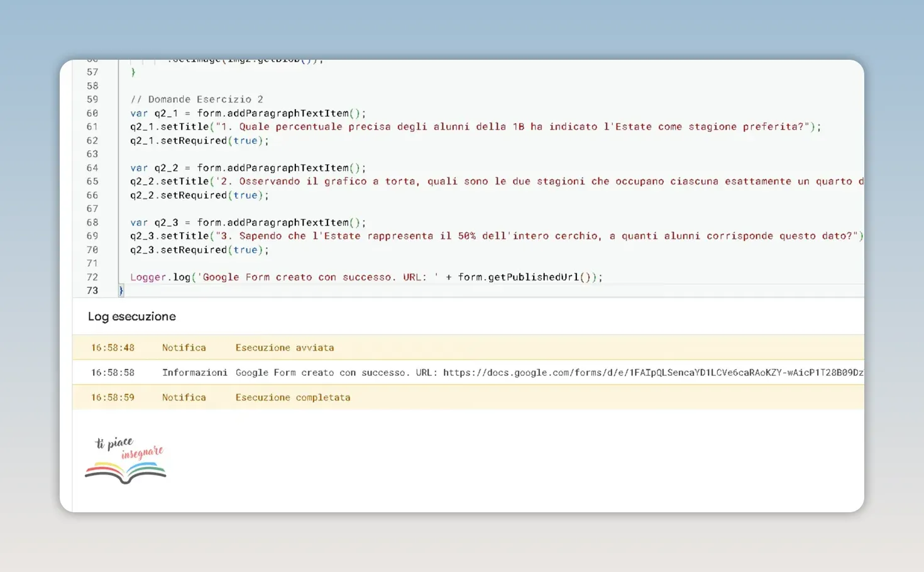
Task: Click the q2_2.setRequired(true) line
Action: pyautogui.click(x=200, y=195)
